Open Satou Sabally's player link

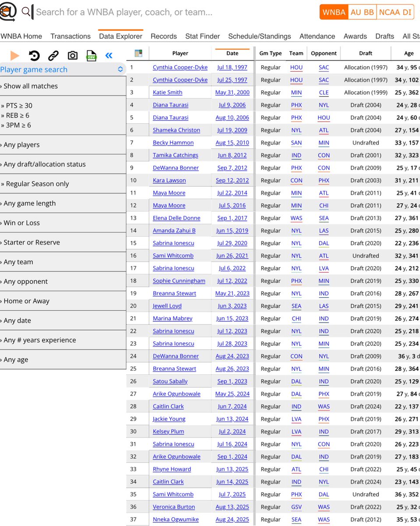[x=170, y=381]
